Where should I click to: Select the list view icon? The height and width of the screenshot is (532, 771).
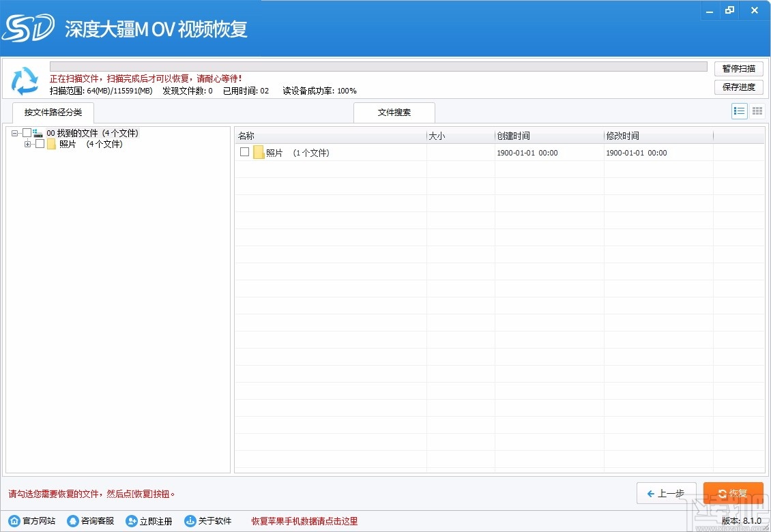click(739, 110)
